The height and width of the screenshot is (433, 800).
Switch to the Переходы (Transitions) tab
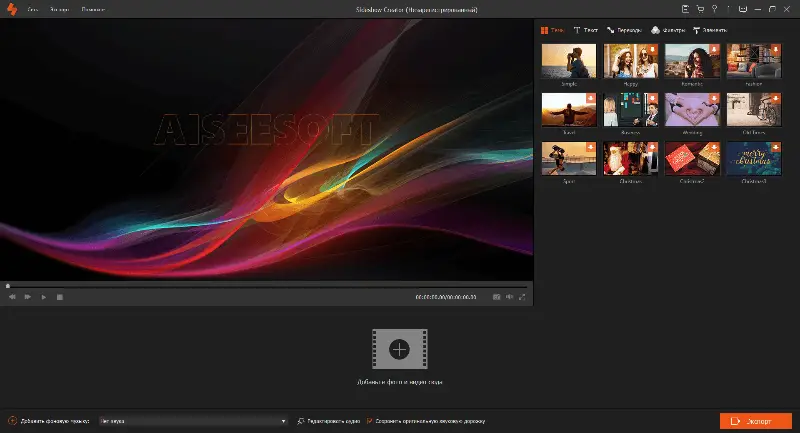[x=624, y=31]
